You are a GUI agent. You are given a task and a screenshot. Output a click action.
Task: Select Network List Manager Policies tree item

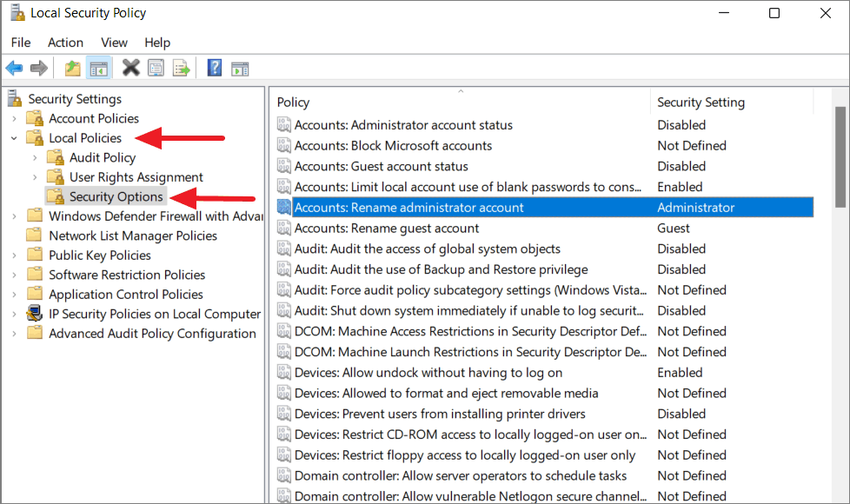pyautogui.click(x=133, y=235)
